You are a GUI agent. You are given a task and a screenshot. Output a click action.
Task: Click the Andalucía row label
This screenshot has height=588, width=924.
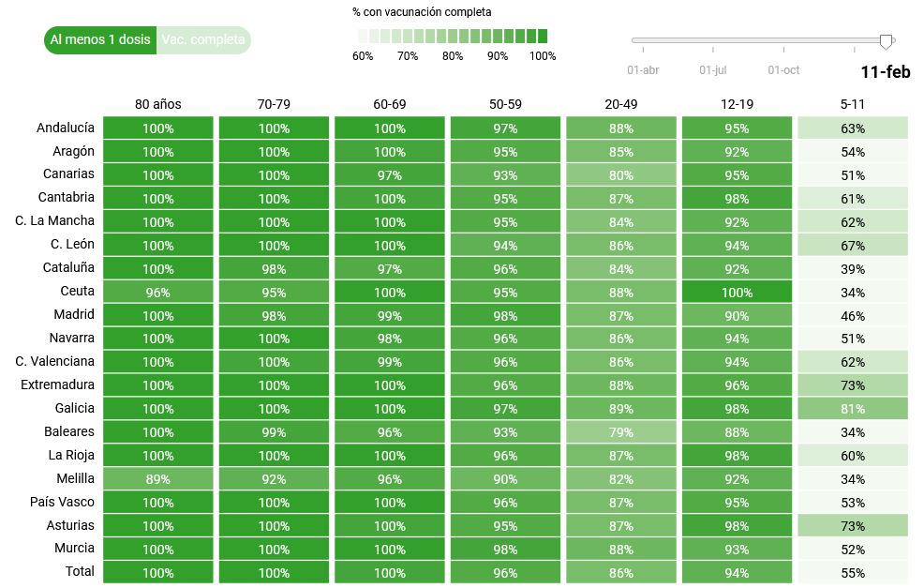[x=66, y=128]
